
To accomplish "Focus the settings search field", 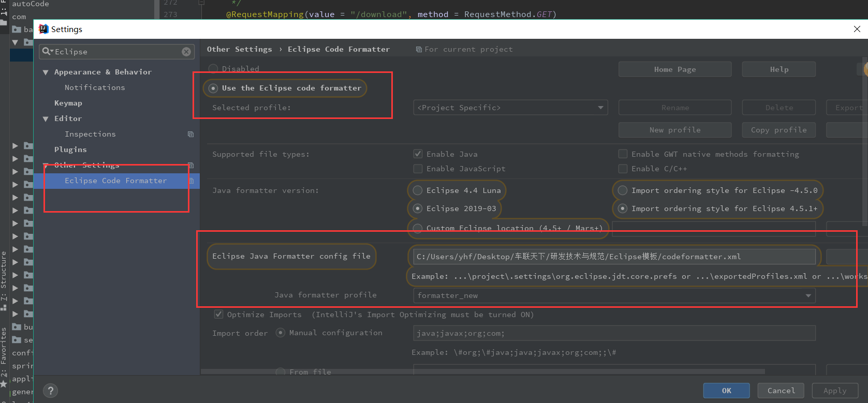I will [x=116, y=52].
